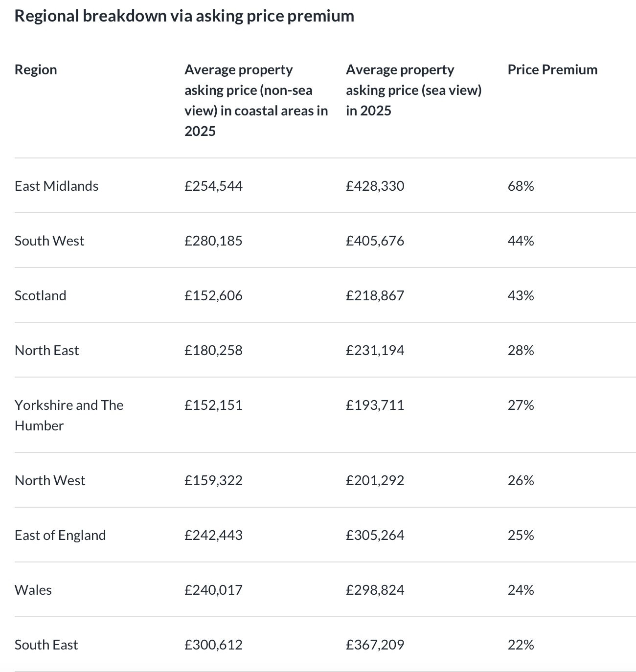Click the Price Premium column header
Image resolution: width=636 pixels, height=672 pixels.
coord(552,70)
